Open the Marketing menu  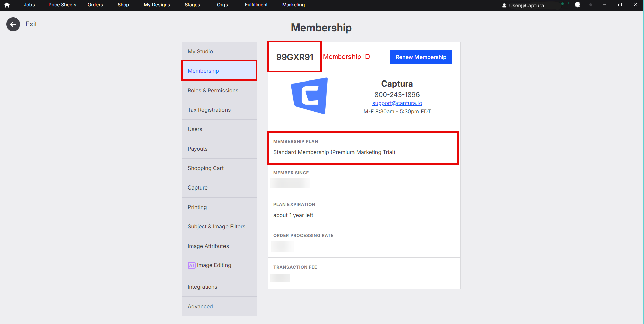(x=293, y=5)
